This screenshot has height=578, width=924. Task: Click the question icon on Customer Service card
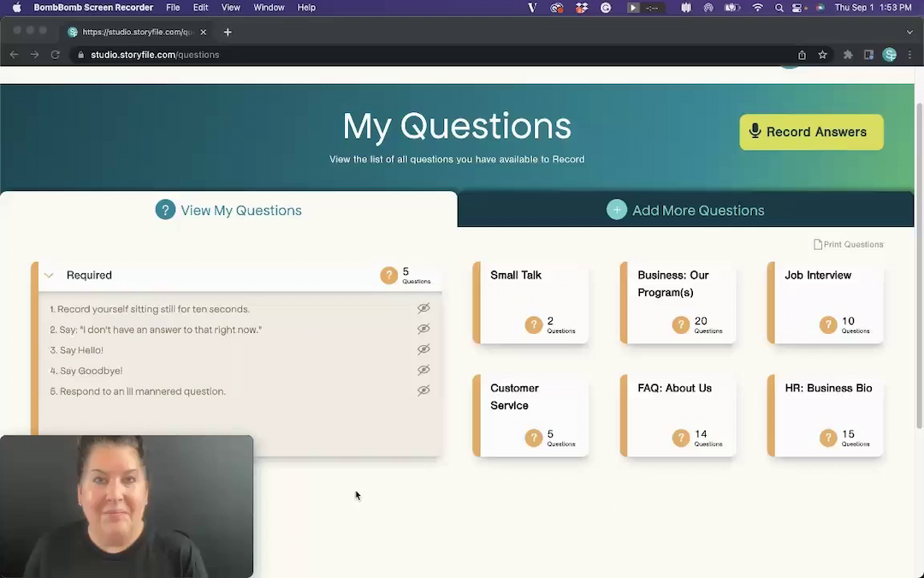(533, 438)
